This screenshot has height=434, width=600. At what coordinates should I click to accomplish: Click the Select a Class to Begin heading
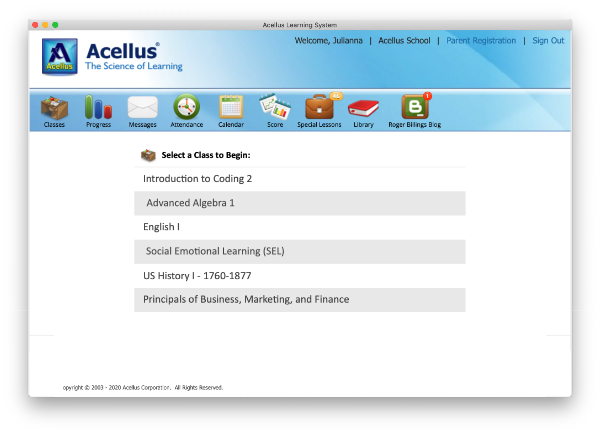pyautogui.click(x=206, y=155)
